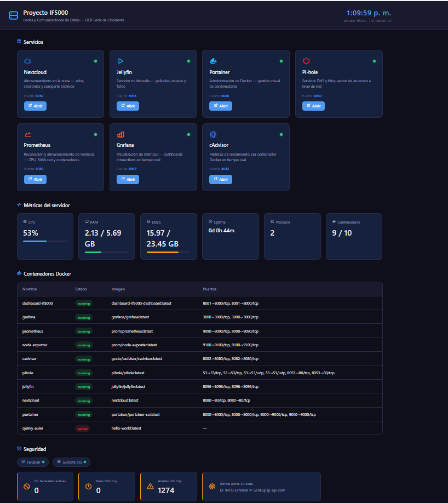
Task: Click the Alertas IDS warning triangle icon
Action: [x=151, y=487]
